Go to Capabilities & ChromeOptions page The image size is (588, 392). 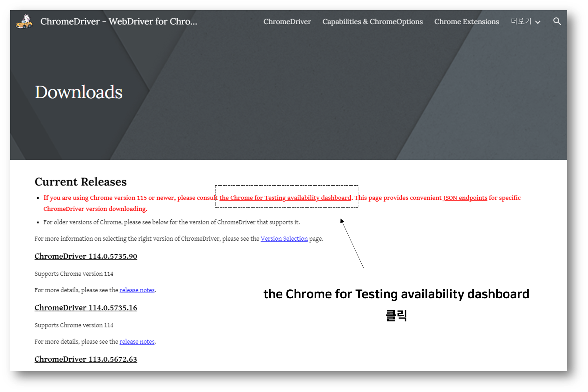pos(373,21)
